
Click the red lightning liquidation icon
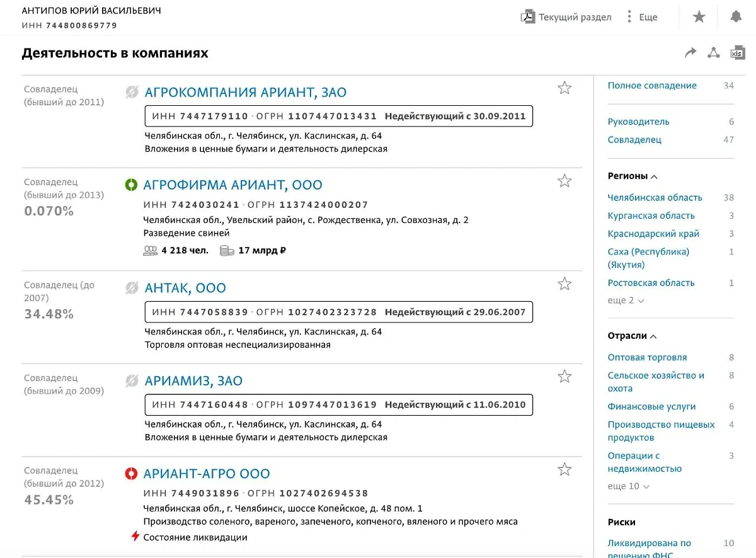(135, 537)
